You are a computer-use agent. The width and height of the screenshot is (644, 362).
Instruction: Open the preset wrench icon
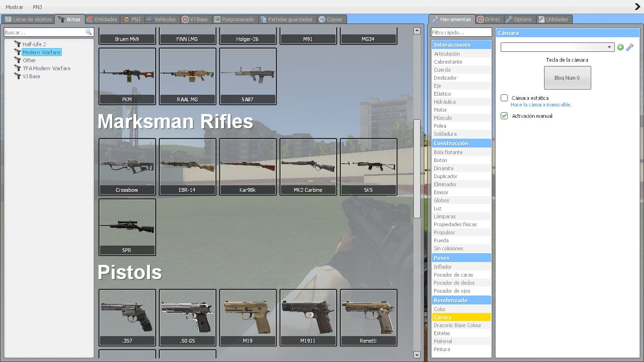(630, 47)
